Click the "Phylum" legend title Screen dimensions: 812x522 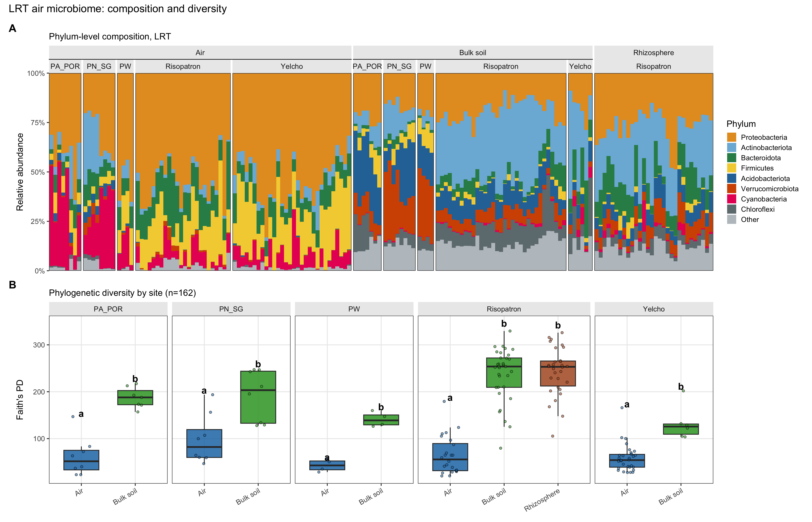(741, 124)
